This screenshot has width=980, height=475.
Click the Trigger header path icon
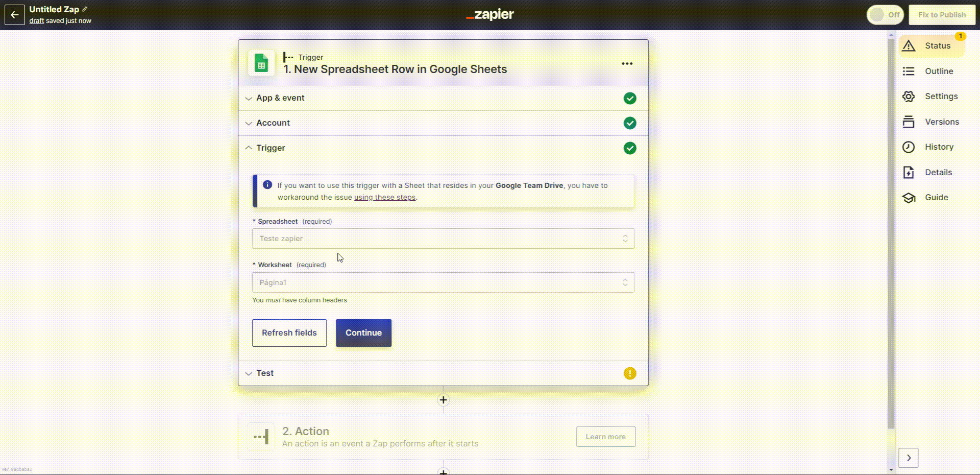pos(288,57)
